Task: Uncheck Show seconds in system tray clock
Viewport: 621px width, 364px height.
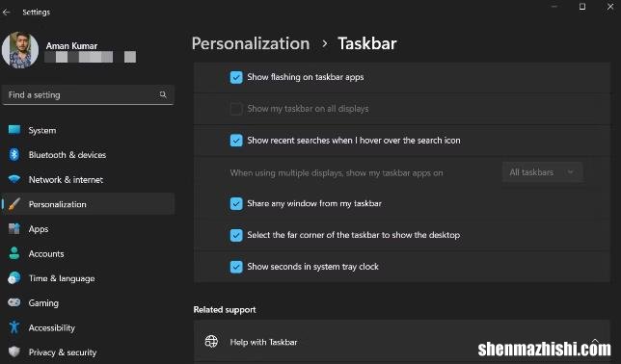Action: [236, 267]
